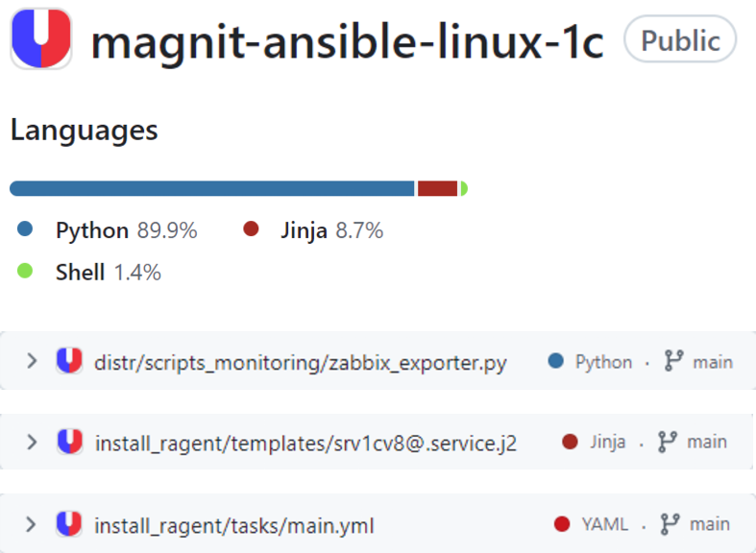This screenshot has width=756, height=553.
Task: Click branch icon in main.yml row
Action: 671,524
